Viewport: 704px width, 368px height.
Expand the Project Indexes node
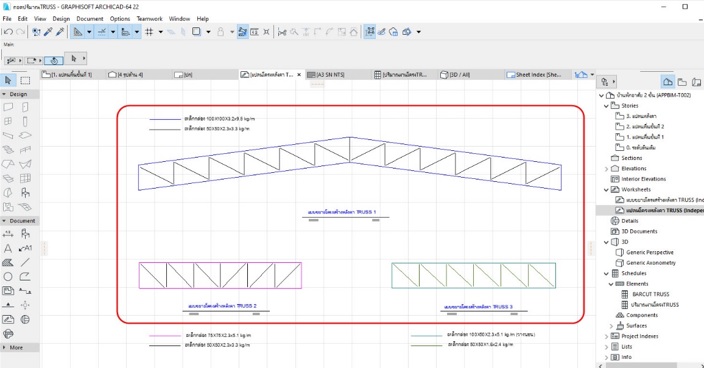pyautogui.click(x=606, y=336)
